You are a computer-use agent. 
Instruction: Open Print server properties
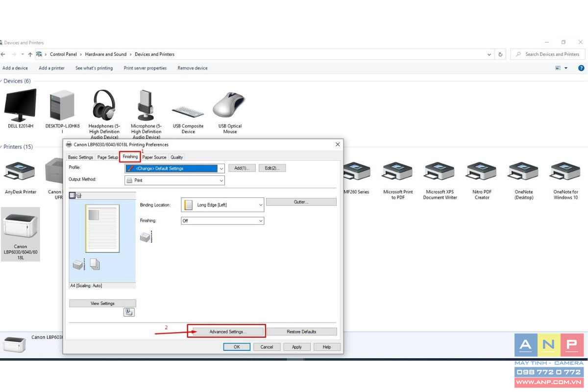click(145, 68)
